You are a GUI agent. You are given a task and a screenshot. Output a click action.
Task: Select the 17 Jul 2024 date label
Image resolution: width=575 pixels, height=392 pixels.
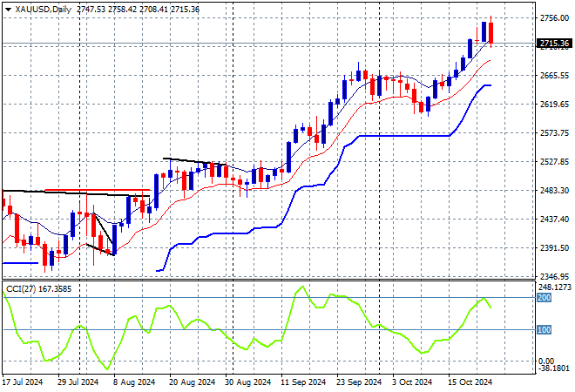pyautogui.click(x=25, y=382)
